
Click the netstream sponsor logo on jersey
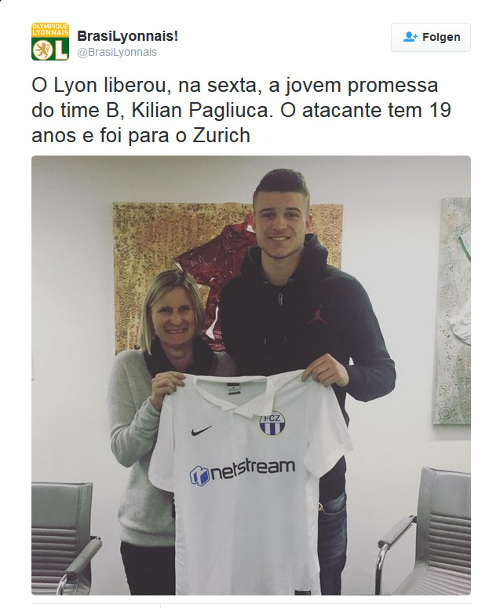point(242,471)
